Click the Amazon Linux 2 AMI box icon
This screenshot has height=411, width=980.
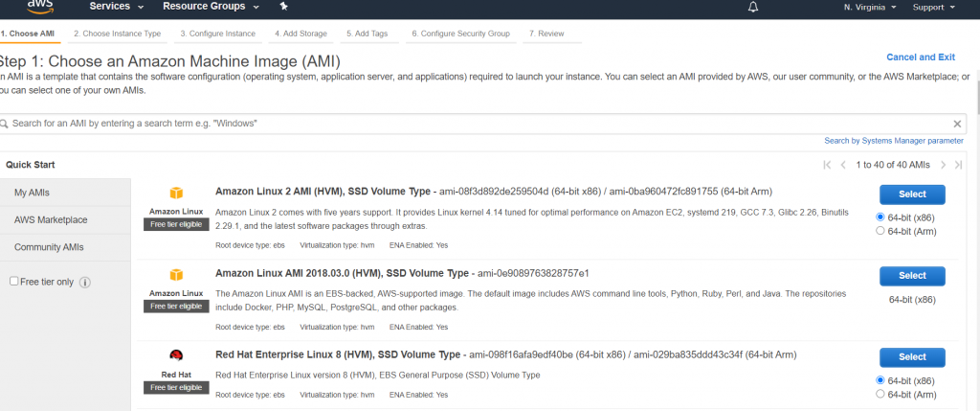175,193
